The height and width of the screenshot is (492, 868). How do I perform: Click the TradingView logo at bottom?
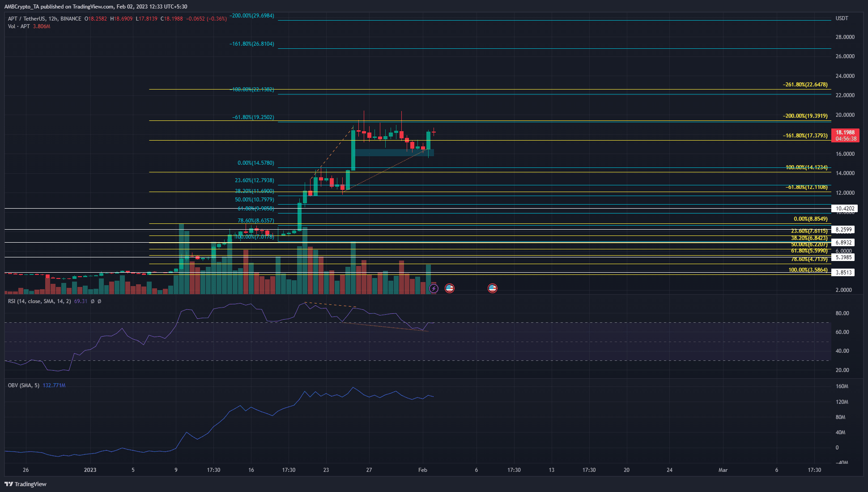coord(26,484)
